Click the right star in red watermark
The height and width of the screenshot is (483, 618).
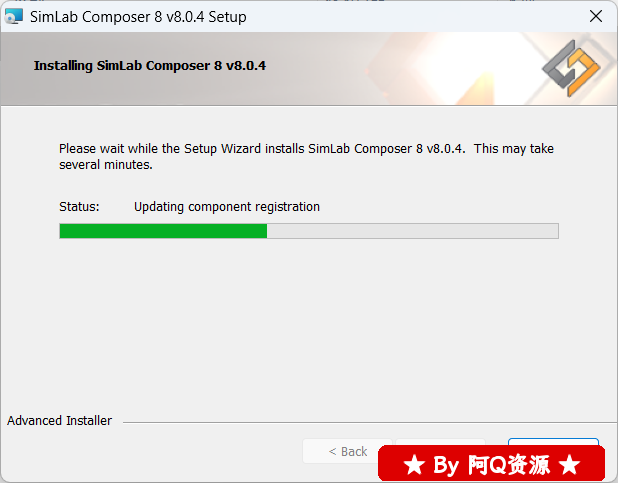pos(570,465)
